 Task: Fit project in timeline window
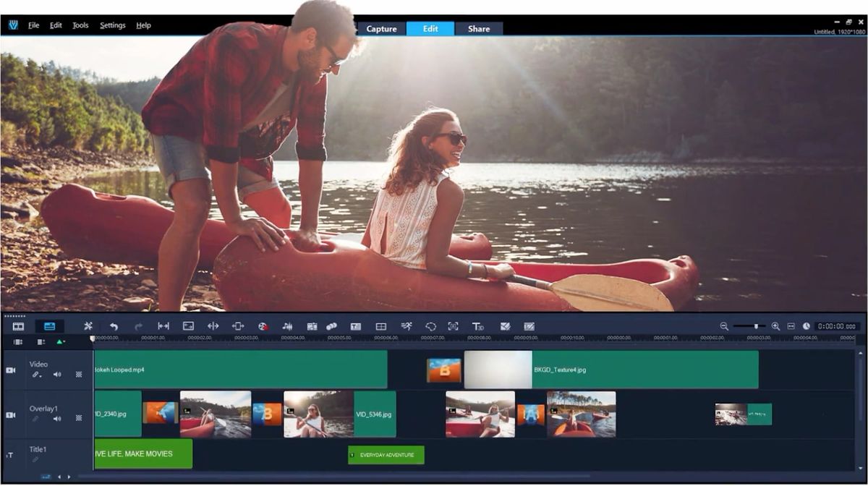[791, 327]
